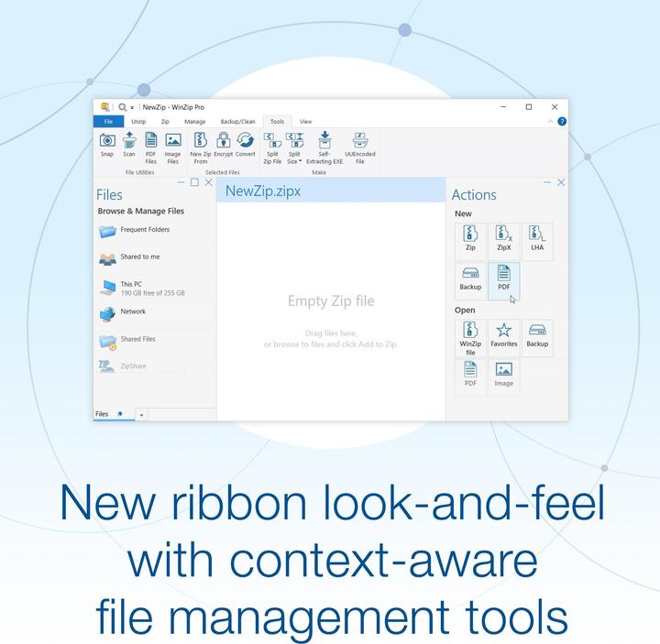
Task: Select the Tools ribbon tab
Action: (277, 121)
